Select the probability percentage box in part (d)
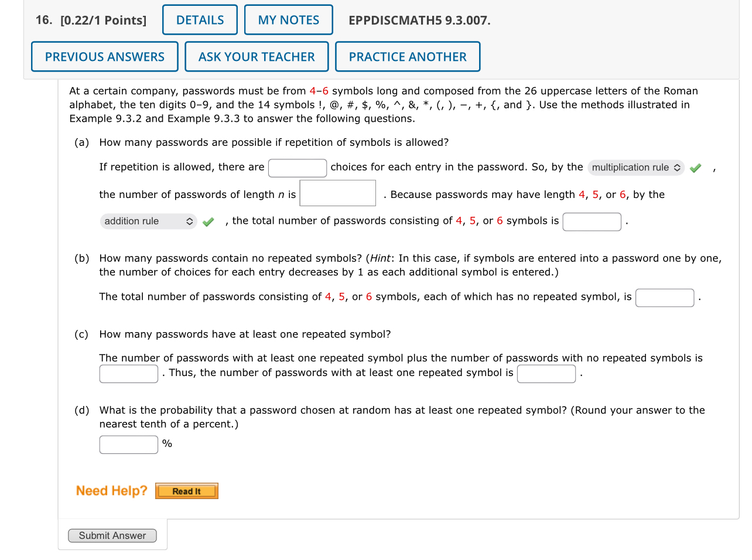 (x=128, y=444)
